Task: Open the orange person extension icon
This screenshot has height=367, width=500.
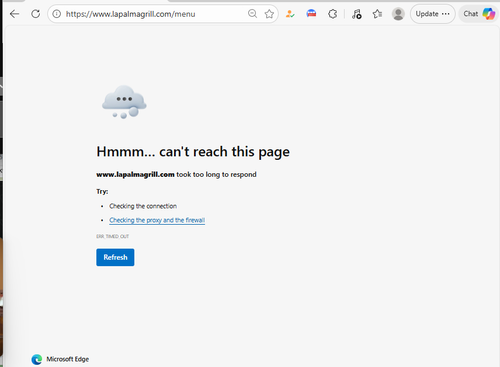Action: point(290,14)
